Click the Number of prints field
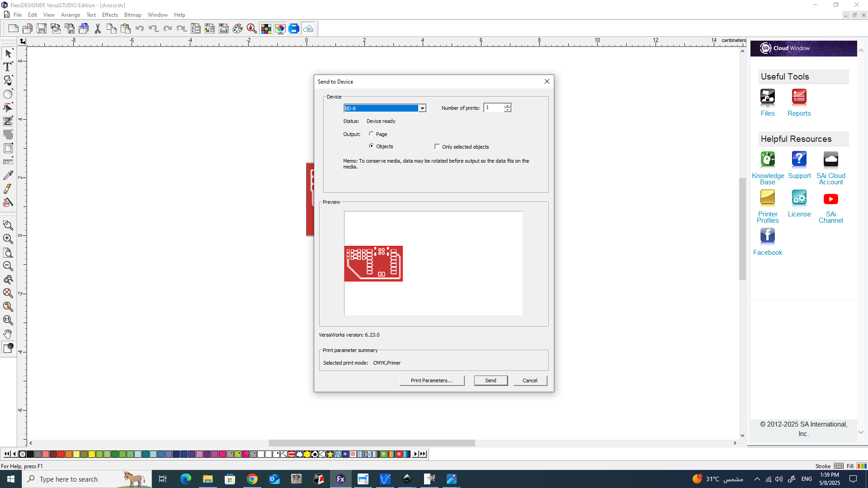The height and width of the screenshot is (488, 868). pos(494,108)
